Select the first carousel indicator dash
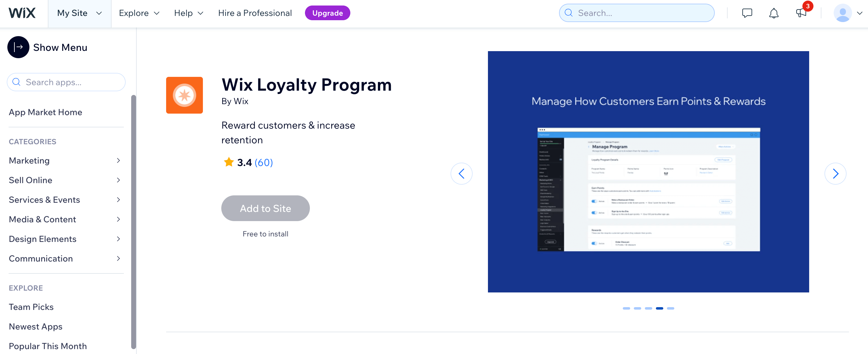 (x=626, y=308)
